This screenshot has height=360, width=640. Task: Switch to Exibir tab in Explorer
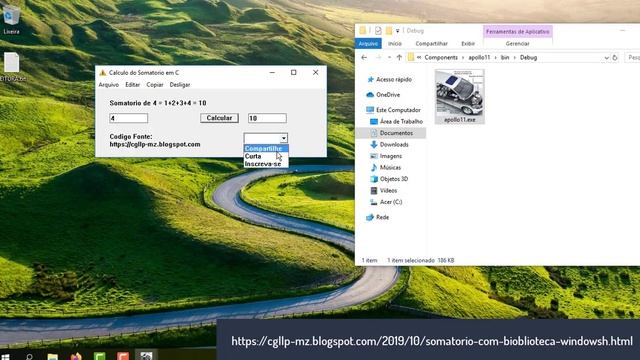click(468, 44)
